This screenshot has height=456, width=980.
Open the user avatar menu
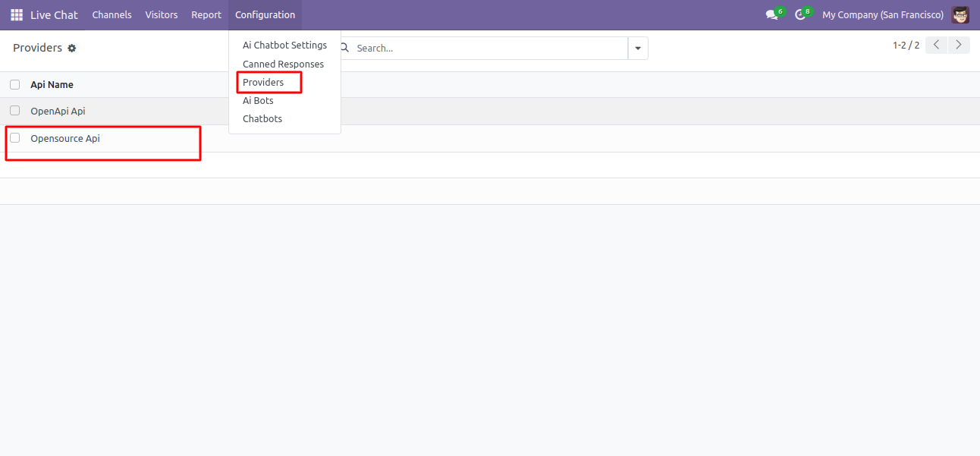(x=960, y=15)
